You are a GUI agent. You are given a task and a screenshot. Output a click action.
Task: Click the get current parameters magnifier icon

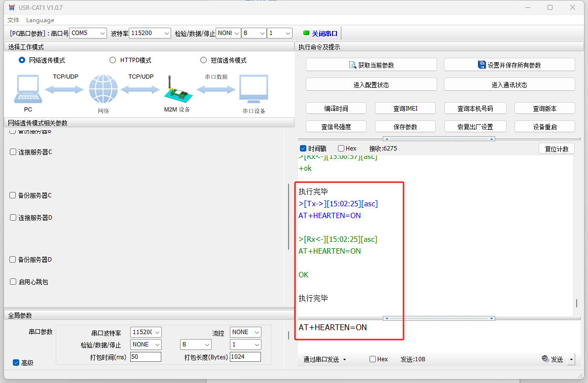353,65
